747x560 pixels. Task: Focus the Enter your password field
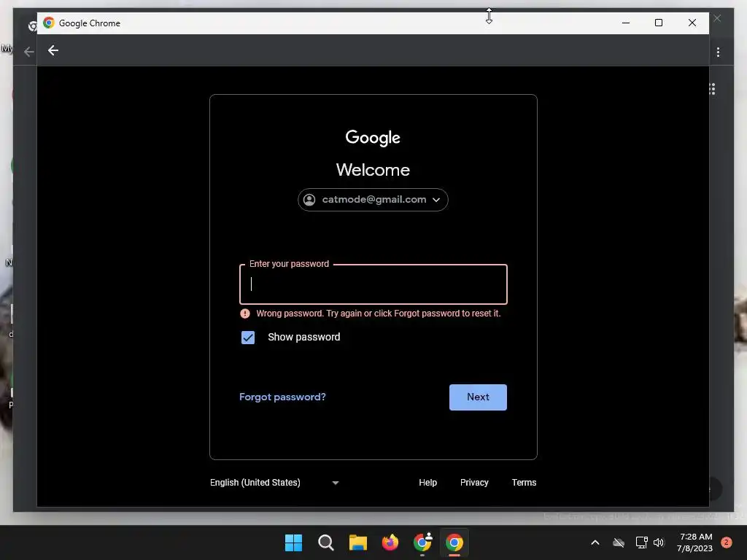pyautogui.click(x=373, y=284)
